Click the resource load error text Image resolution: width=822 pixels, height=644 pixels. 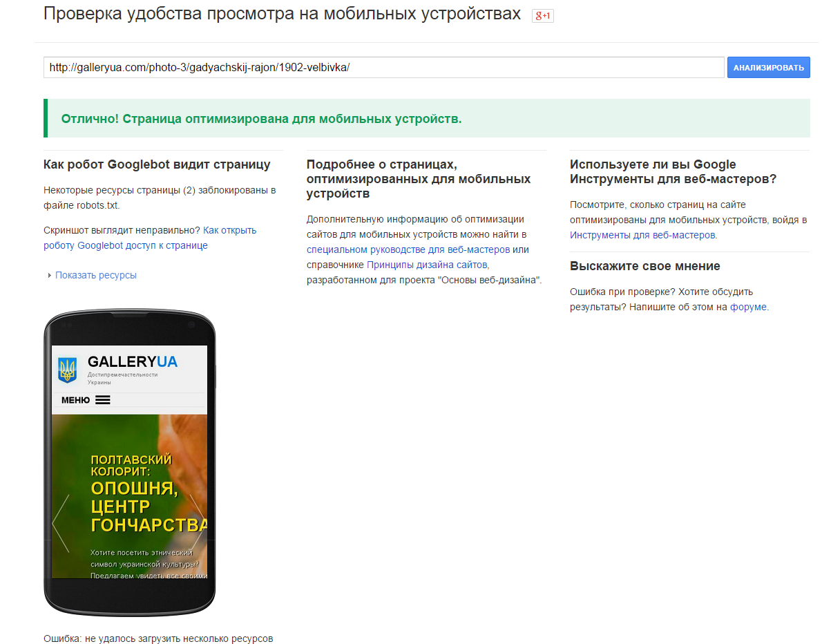[158, 638]
